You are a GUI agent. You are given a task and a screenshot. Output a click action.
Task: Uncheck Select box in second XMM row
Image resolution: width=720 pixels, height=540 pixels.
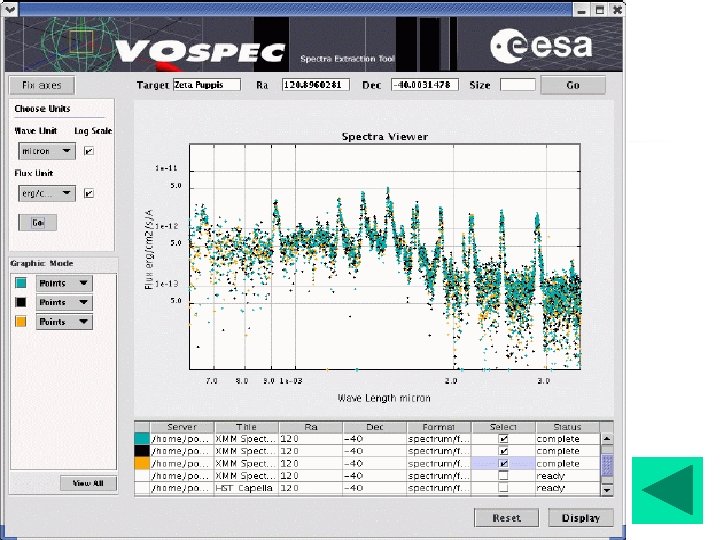pos(503,451)
